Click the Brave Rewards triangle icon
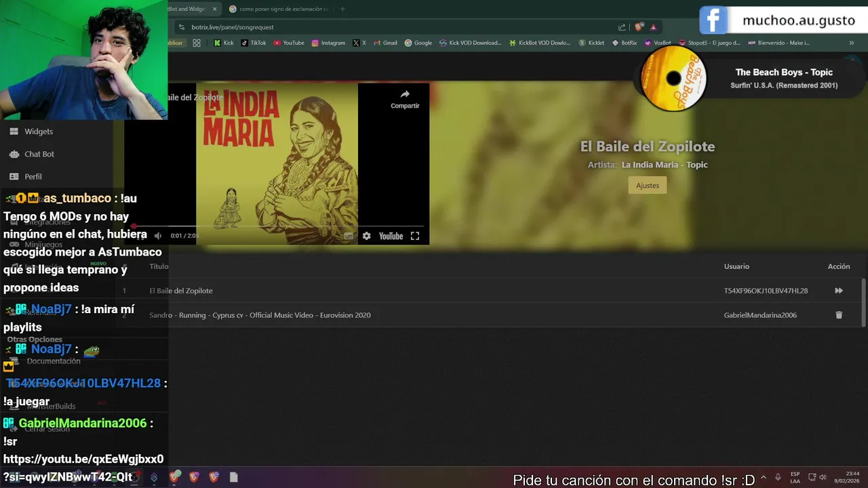Viewport: 868px width, 488px height. coord(653,27)
